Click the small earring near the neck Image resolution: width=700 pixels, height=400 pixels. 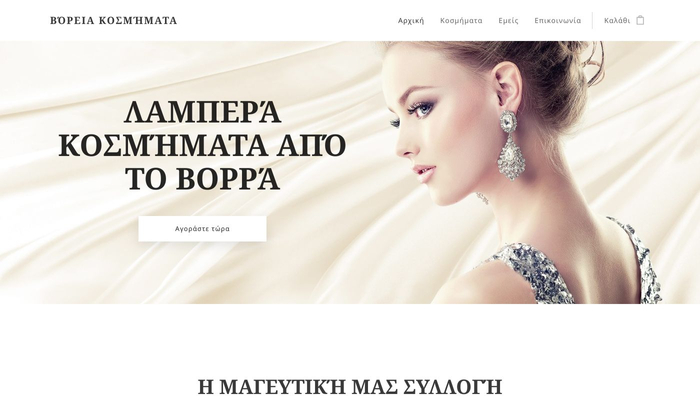pyautogui.click(x=483, y=198)
